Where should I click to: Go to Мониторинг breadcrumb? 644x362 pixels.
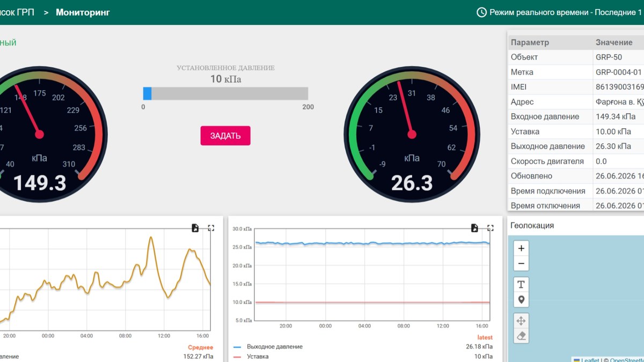click(83, 12)
